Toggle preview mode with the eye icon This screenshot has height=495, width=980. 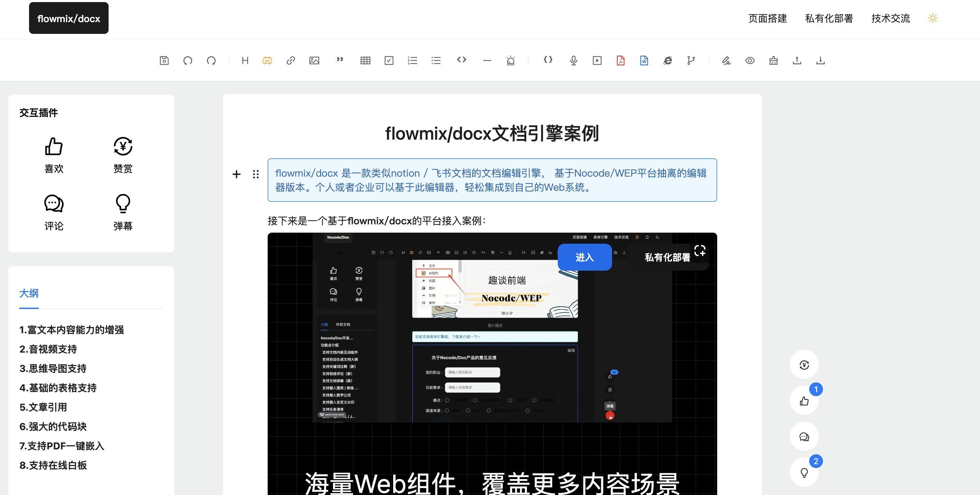tap(750, 60)
